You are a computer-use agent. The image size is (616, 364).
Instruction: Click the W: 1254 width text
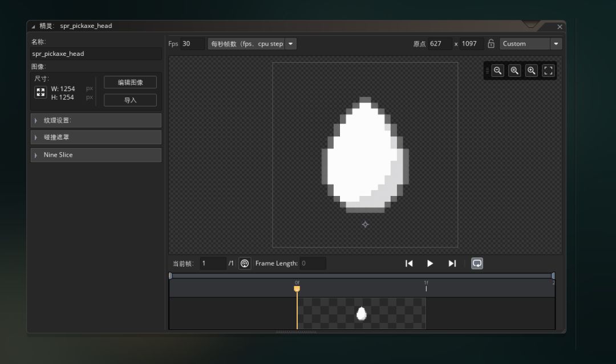click(63, 89)
